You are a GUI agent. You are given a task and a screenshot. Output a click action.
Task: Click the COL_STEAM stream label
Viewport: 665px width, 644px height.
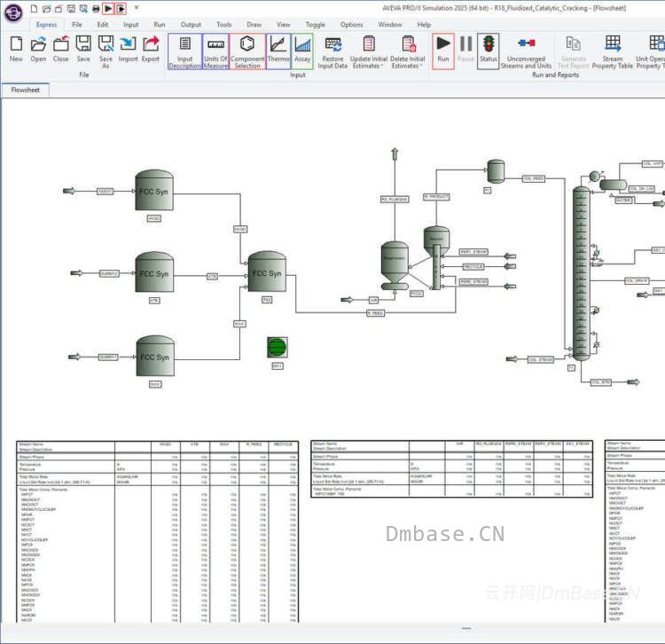(x=541, y=360)
